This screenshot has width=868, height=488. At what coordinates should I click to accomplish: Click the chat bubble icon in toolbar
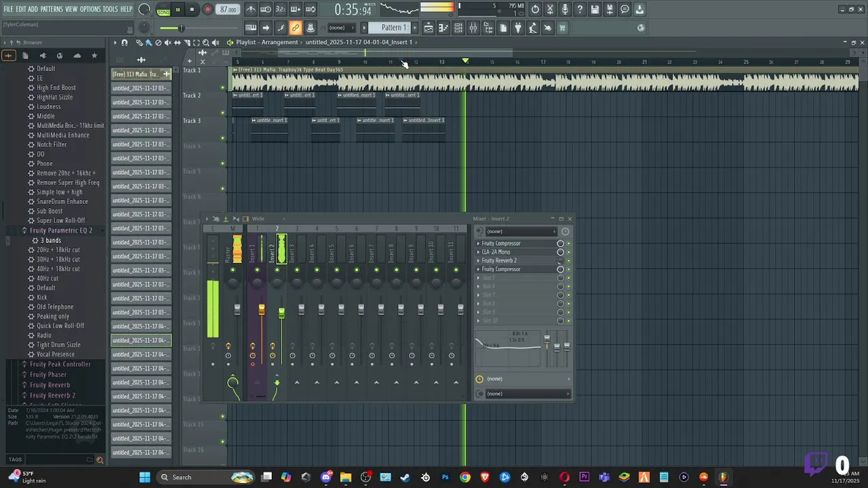pyautogui.click(x=625, y=9)
